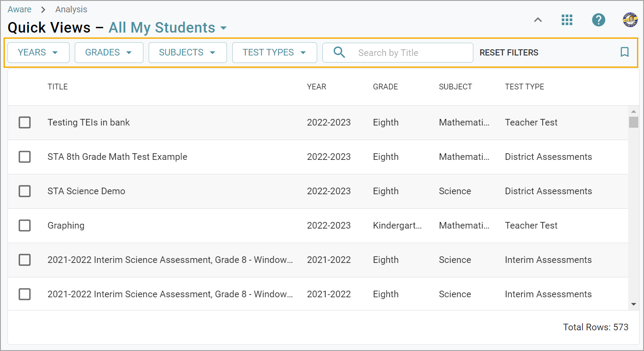Expand the YEARS filter dropdown

(x=38, y=52)
